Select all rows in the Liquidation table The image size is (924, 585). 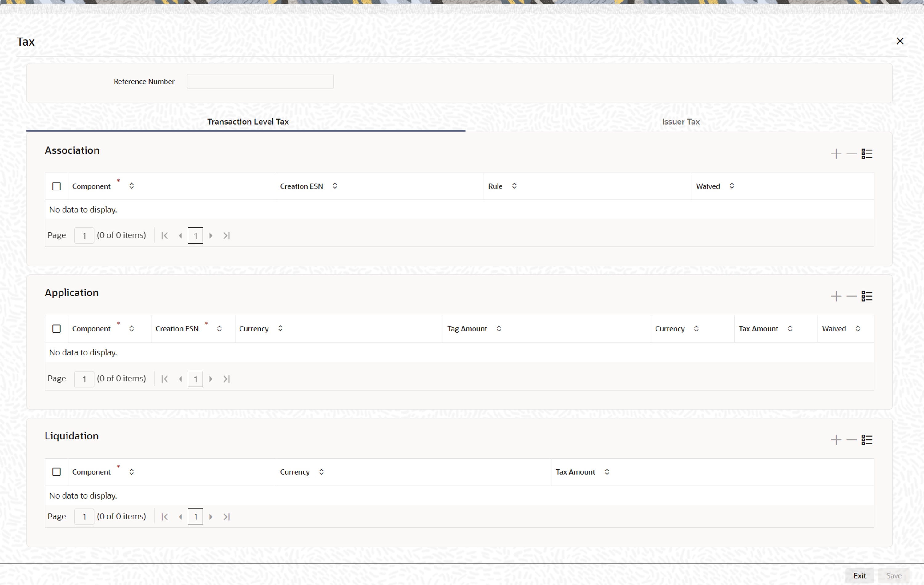[56, 472]
